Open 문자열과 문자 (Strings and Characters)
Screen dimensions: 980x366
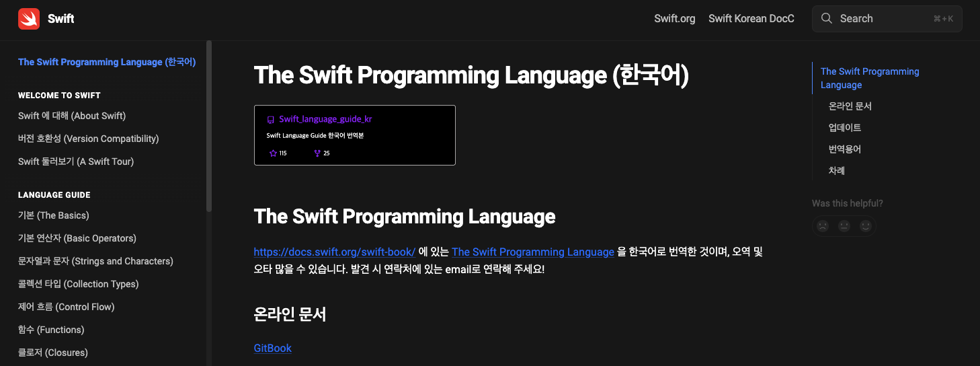click(95, 261)
